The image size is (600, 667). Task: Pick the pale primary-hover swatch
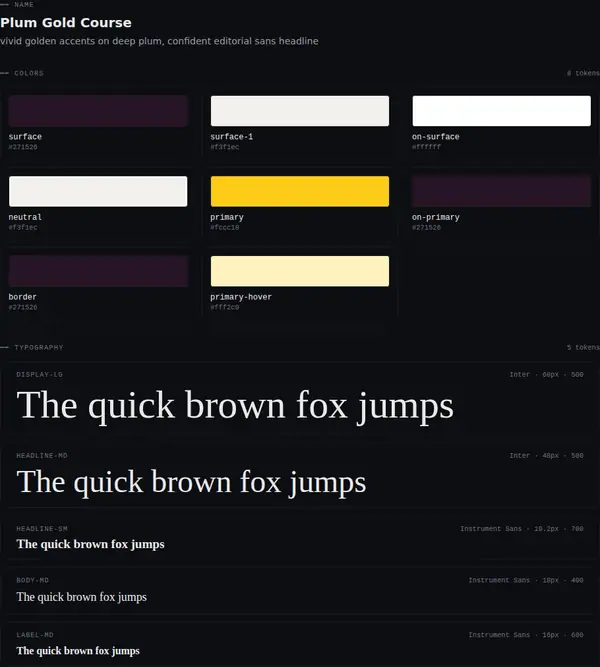300,271
